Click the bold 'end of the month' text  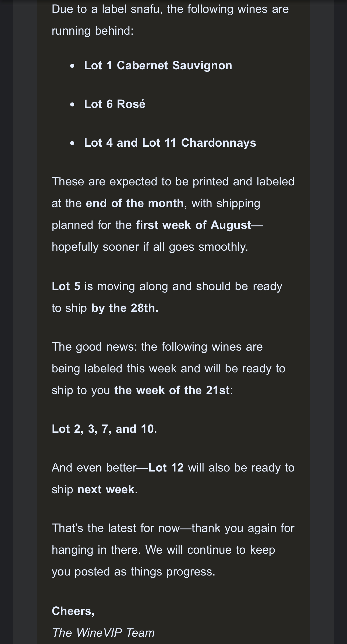coord(135,203)
